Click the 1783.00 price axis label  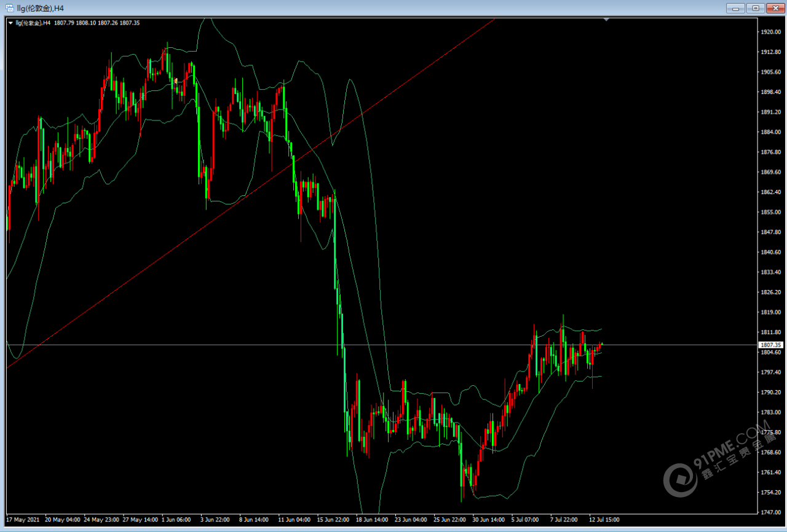click(x=770, y=412)
